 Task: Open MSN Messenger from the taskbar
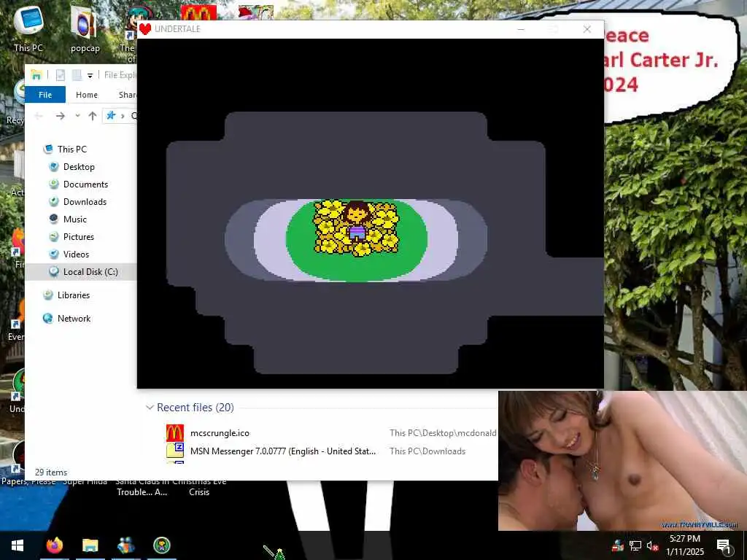click(x=125, y=545)
